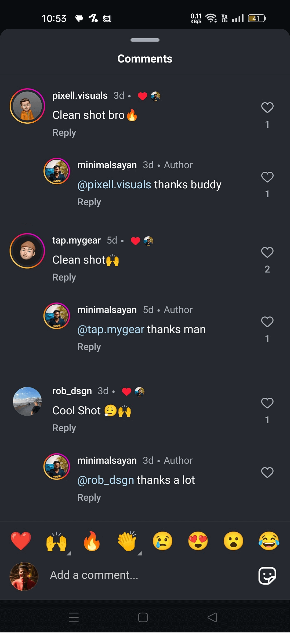Tap the heart emoji quick reaction
The image size is (290, 644).
coord(21,540)
